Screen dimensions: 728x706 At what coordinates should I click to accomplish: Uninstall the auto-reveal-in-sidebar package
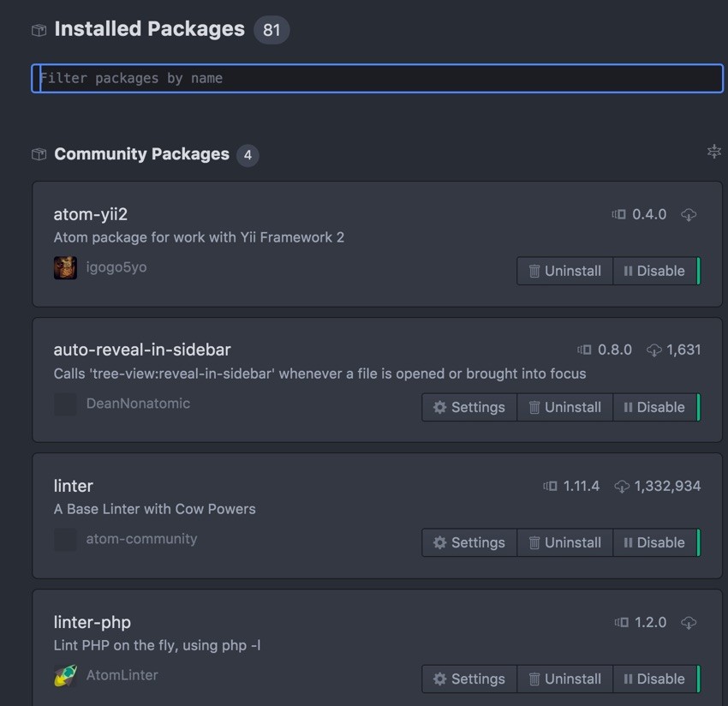point(565,407)
